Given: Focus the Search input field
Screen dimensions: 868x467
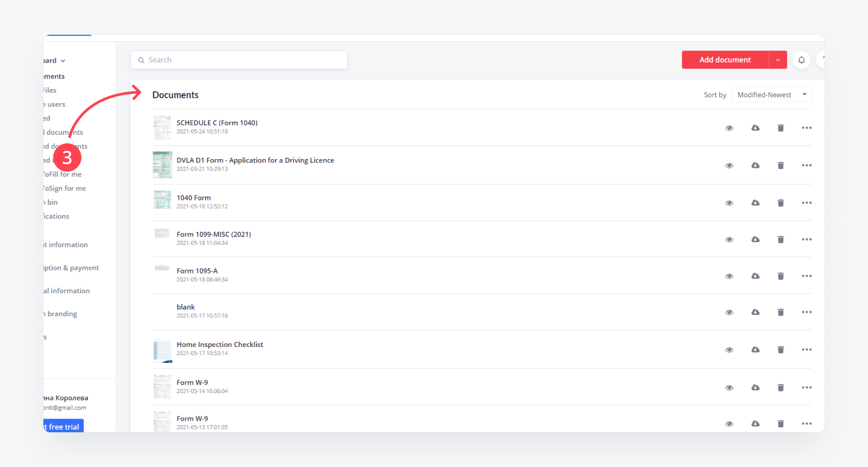Looking at the screenshot, I should pyautogui.click(x=239, y=60).
